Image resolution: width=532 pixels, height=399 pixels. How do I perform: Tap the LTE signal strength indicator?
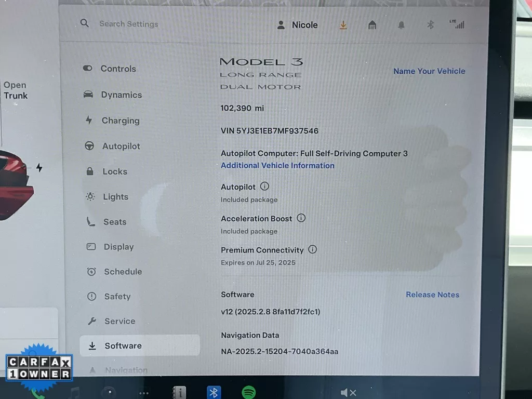(x=457, y=24)
